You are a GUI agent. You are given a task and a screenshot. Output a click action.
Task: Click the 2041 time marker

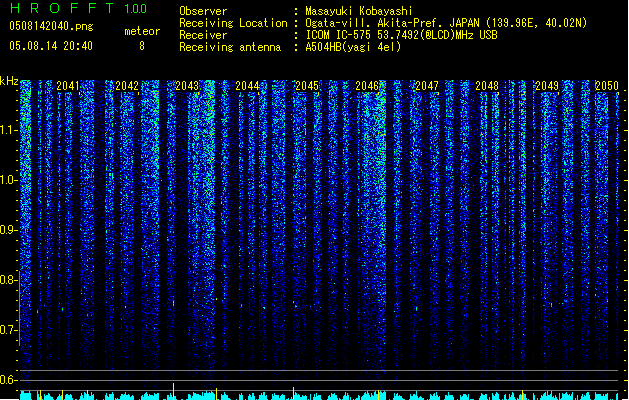[x=68, y=86]
